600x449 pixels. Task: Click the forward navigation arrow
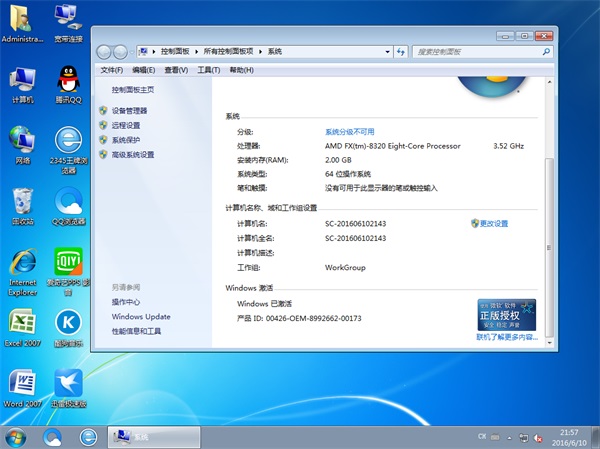(120, 52)
